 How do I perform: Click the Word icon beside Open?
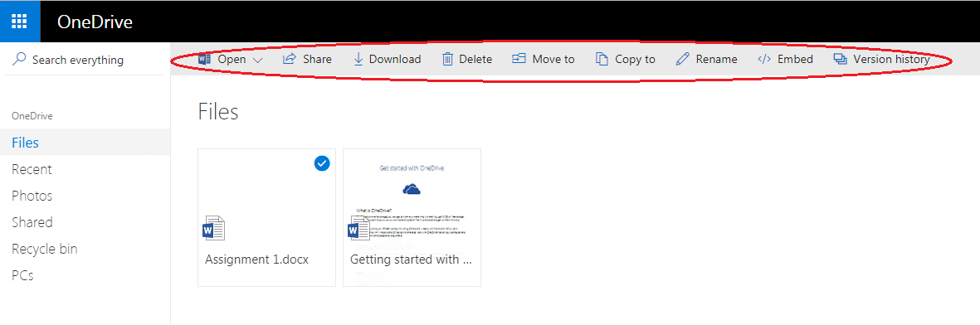pyautogui.click(x=204, y=60)
